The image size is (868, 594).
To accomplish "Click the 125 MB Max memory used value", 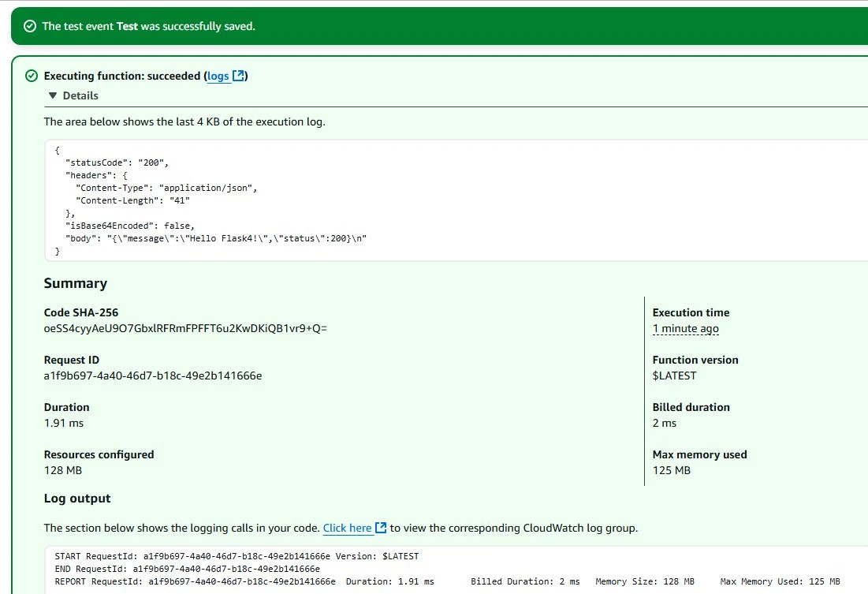I will [671, 470].
